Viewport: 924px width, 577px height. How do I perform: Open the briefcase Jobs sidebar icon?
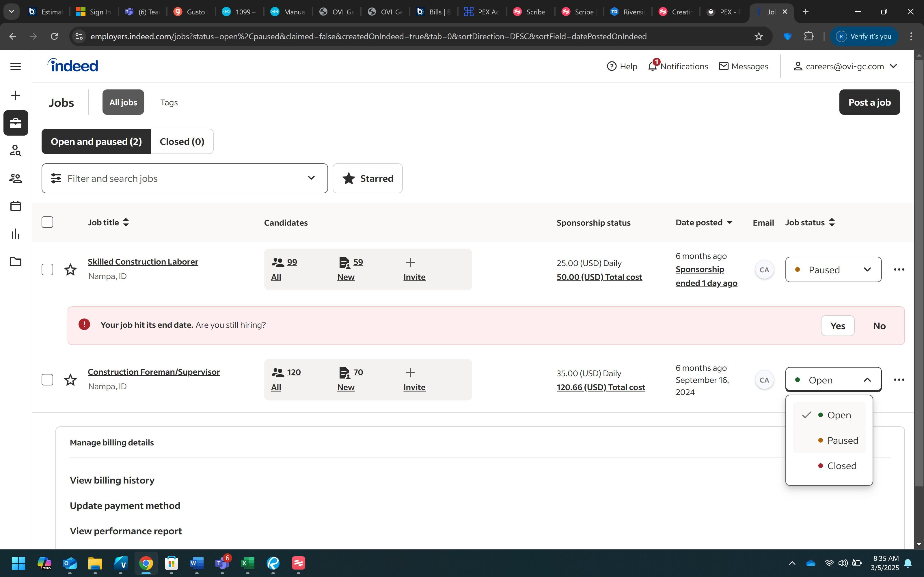(16, 123)
